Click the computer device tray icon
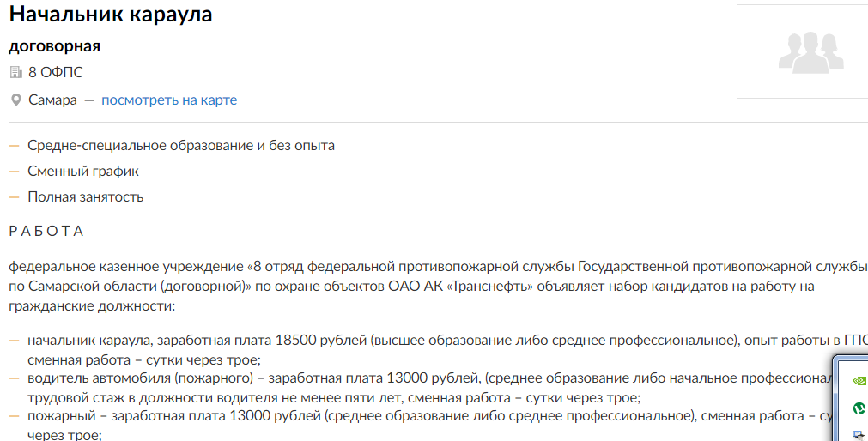 [859, 435]
